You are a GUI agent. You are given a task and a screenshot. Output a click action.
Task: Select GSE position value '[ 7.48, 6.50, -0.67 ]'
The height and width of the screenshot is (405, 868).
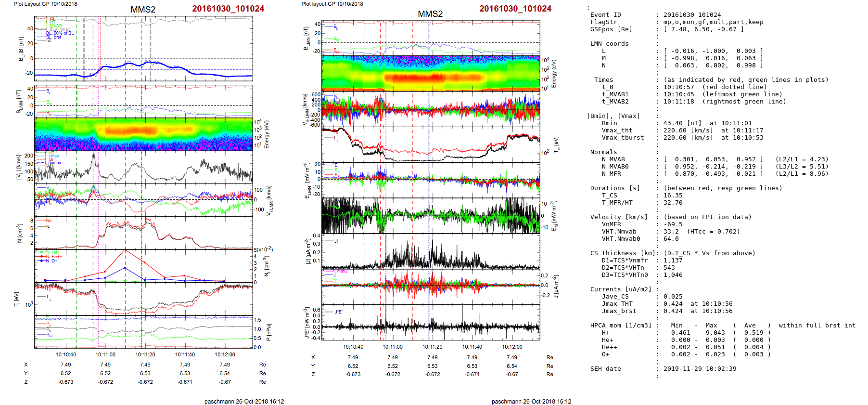703,29
